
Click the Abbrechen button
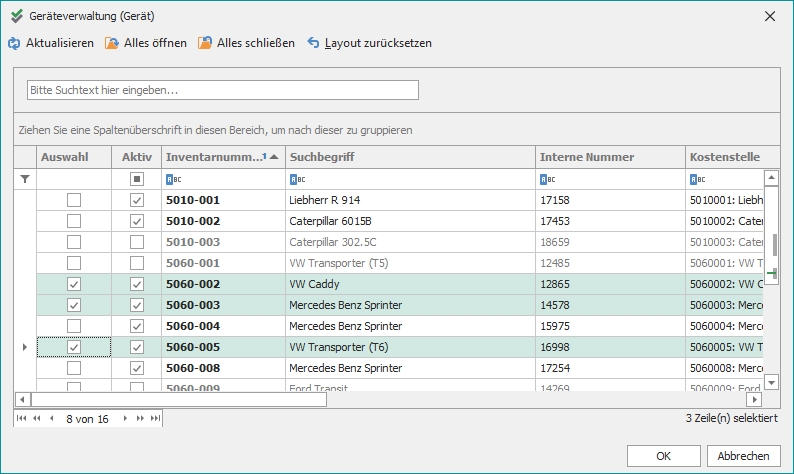pyautogui.click(x=743, y=455)
